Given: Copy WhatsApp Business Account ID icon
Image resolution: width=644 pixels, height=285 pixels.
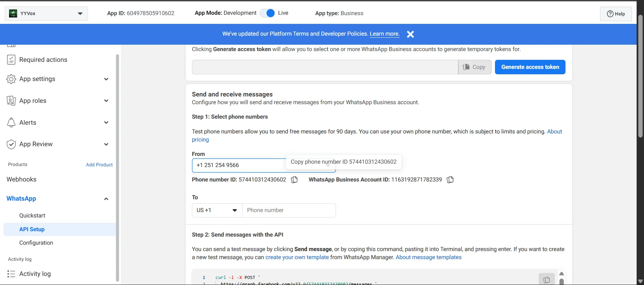Looking at the screenshot, I should point(450,180).
